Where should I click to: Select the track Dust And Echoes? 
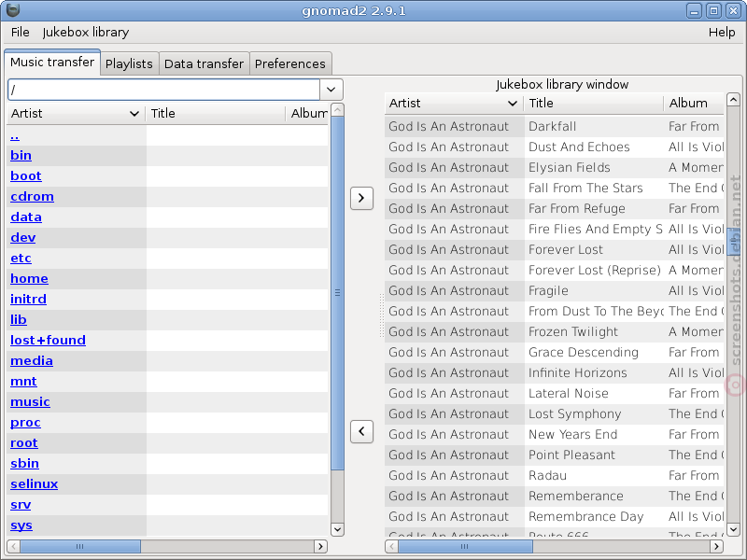(x=554, y=147)
